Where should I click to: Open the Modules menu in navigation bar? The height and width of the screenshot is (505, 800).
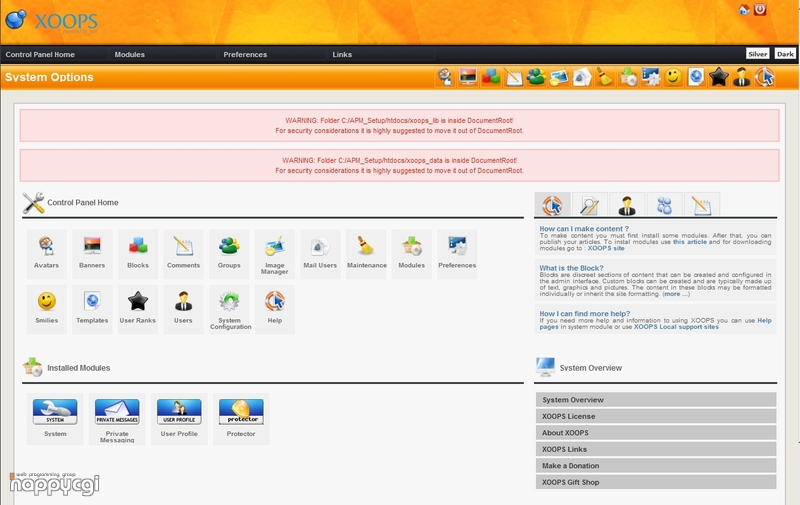coord(130,55)
